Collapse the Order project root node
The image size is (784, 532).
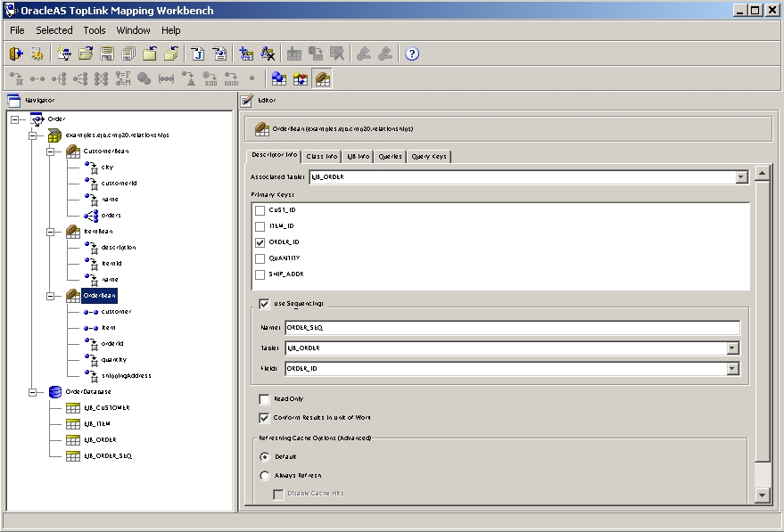pos(15,119)
